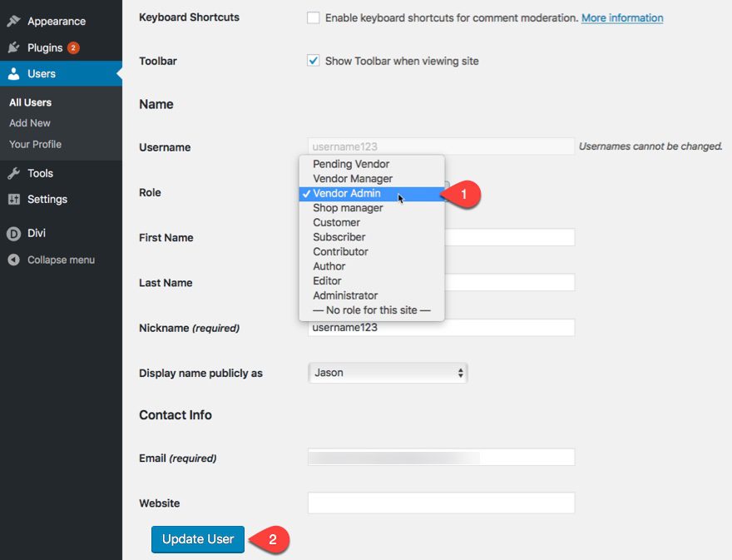Open the More information link
The height and width of the screenshot is (560, 732).
point(622,17)
